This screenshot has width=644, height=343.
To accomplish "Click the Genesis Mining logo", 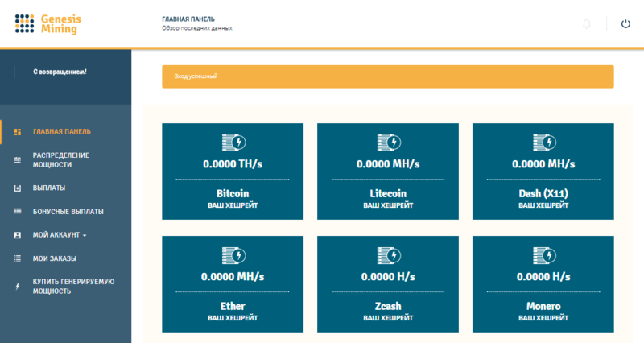I will pyautogui.click(x=48, y=23).
